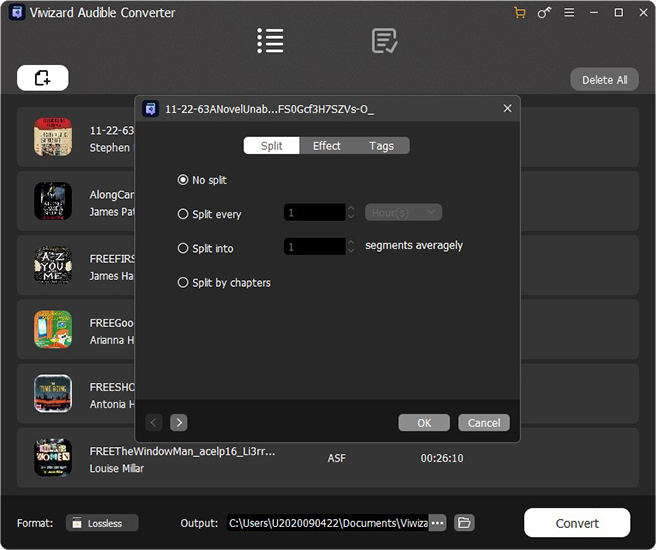Click the 00:26:10 duration text

[442, 458]
